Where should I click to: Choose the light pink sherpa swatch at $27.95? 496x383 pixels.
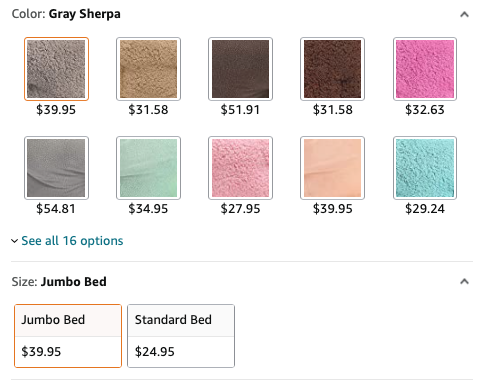240,168
